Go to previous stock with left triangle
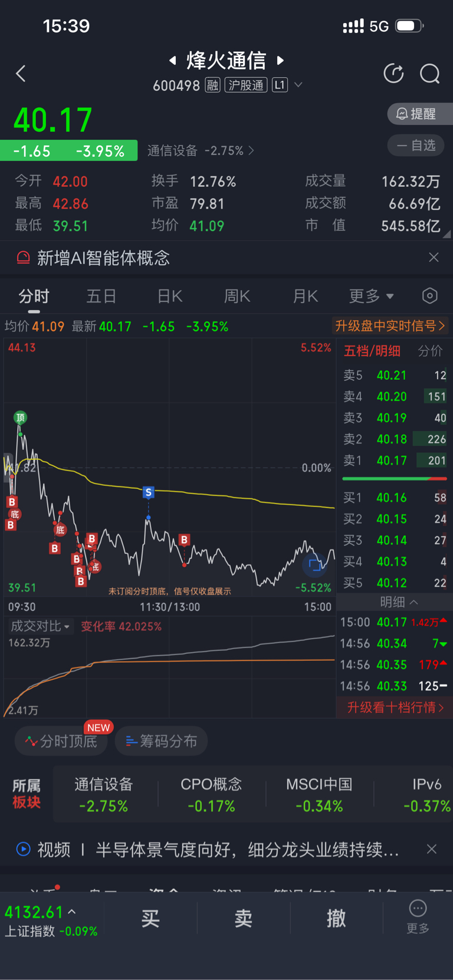 coord(173,60)
